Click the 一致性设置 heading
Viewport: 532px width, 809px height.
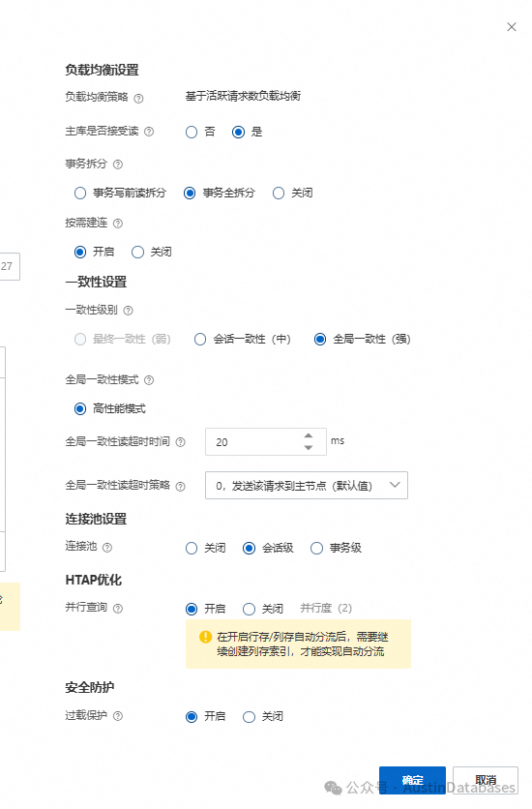click(x=96, y=282)
